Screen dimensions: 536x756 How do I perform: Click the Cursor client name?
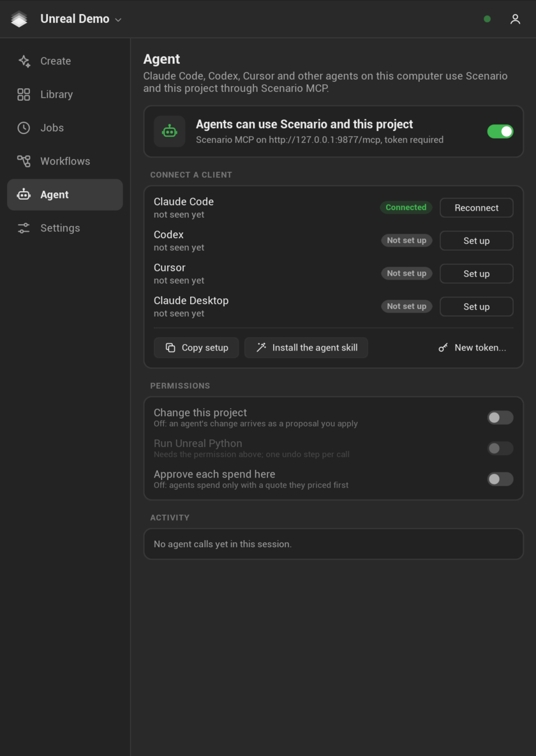click(x=170, y=268)
